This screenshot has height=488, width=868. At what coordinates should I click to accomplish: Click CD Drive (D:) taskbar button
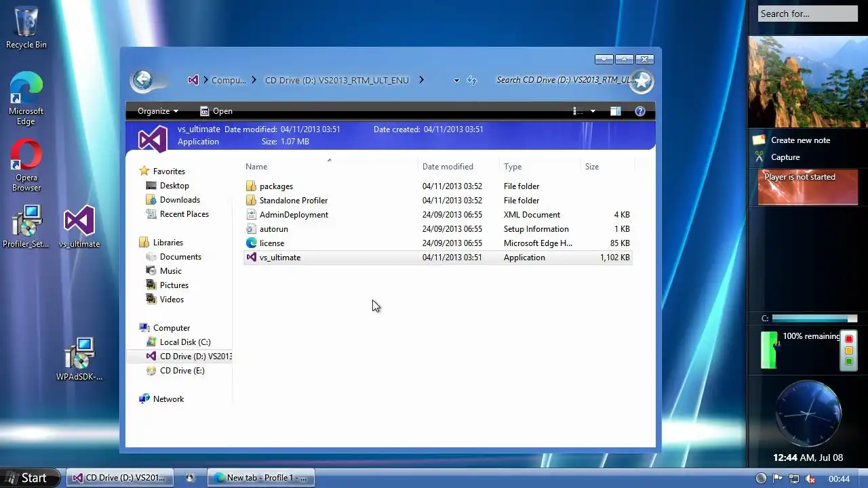click(x=120, y=478)
